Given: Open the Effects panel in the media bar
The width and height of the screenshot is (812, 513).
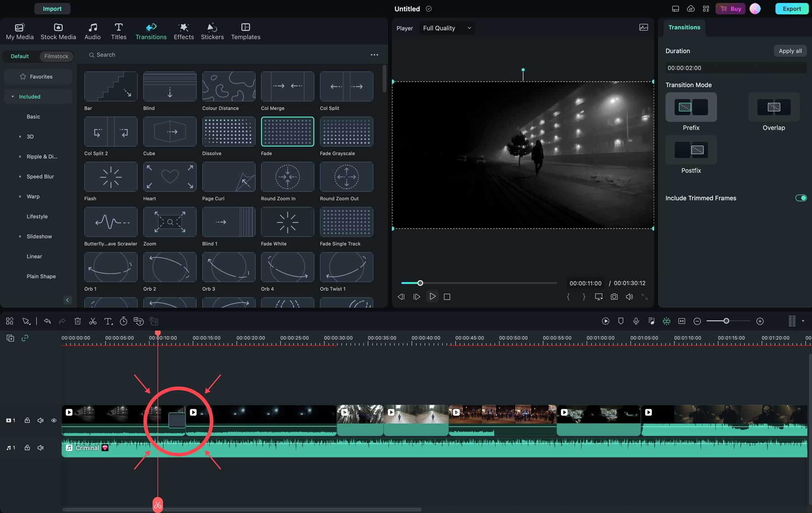Looking at the screenshot, I should tap(184, 31).
